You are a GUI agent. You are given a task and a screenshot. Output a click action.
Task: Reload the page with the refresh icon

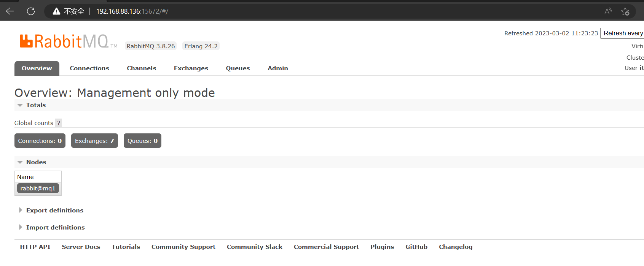pos(31,11)
